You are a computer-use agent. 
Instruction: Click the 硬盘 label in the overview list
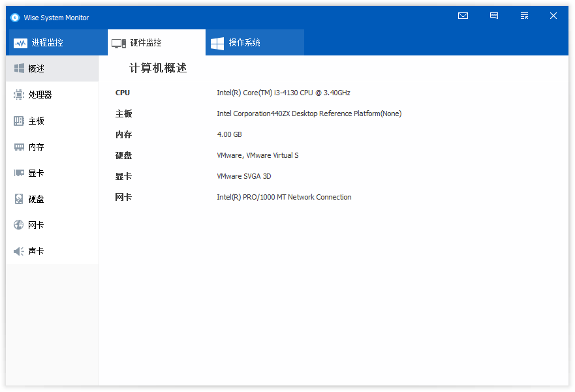123,155
